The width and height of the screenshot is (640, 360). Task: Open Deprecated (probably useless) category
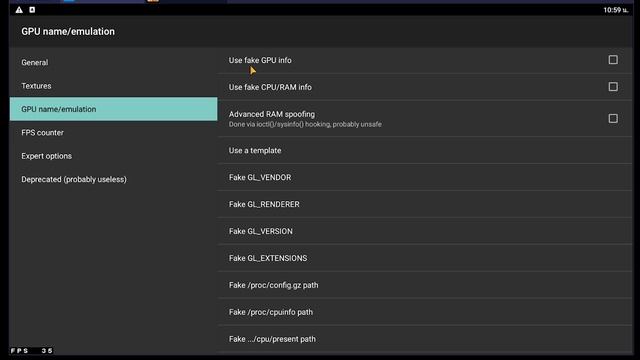tap(113, 179)
